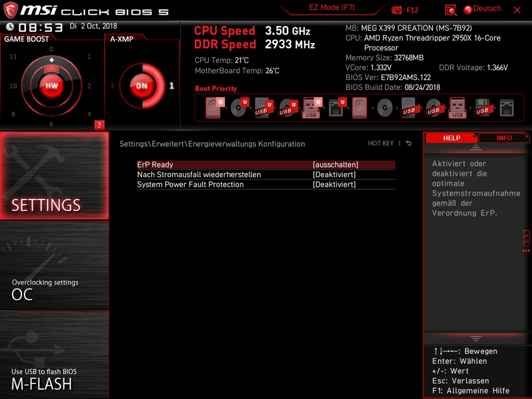Collapse side panel via triple-arrow handle
Image resolution: width=532 pixels, height=399 pixels.
[x=526, y=251]
